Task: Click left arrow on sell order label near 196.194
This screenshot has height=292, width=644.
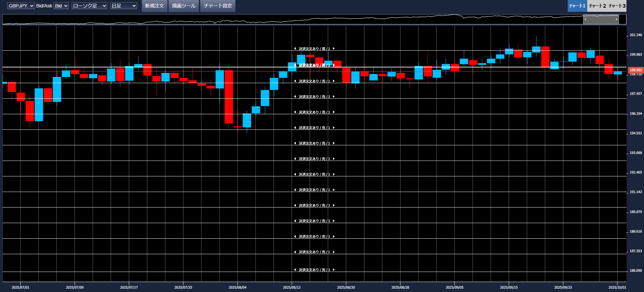Action: coord(295,112)
